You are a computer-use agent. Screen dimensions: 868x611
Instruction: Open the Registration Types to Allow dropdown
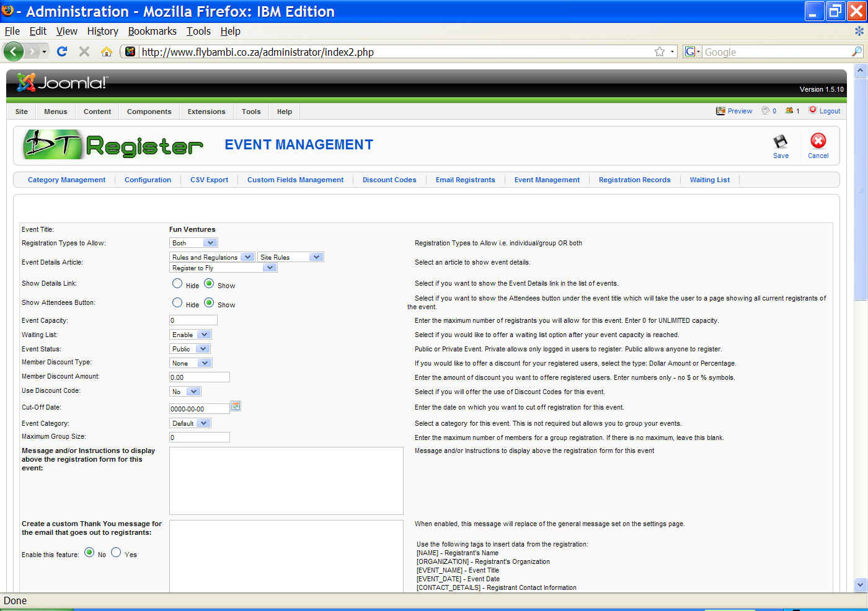[193, 243]
